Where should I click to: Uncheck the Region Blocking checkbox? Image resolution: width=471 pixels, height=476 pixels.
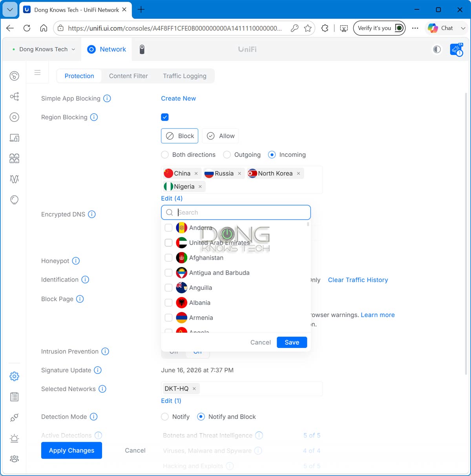(x=165, y=117)
